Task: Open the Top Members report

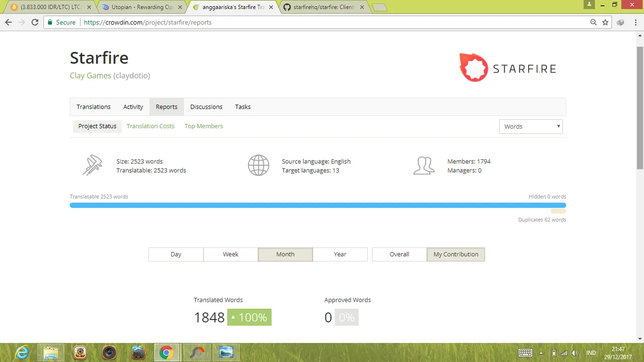Action: pyautogui.click(x=204, y=126)
